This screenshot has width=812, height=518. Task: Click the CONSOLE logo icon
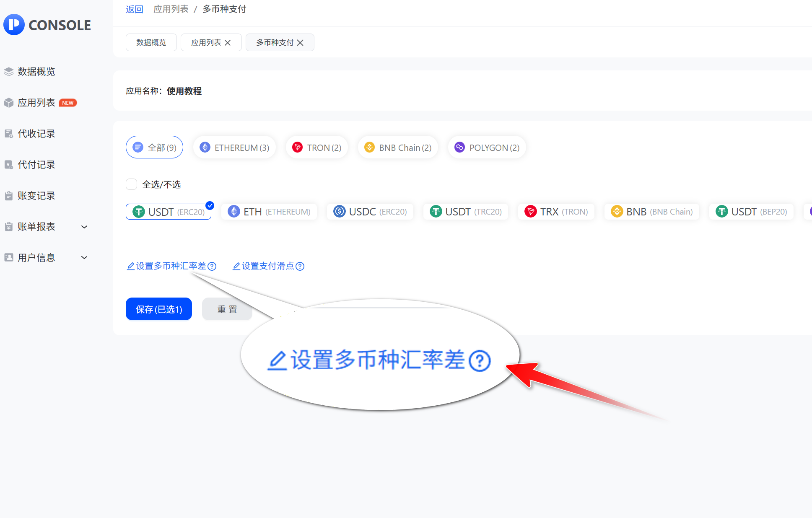(x=14, y=25)
